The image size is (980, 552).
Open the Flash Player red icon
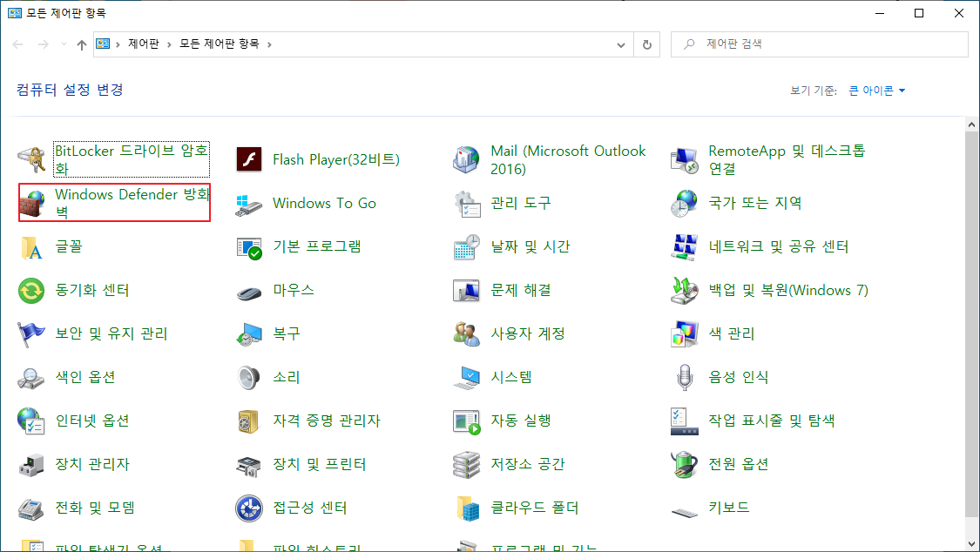pos(249,160)
